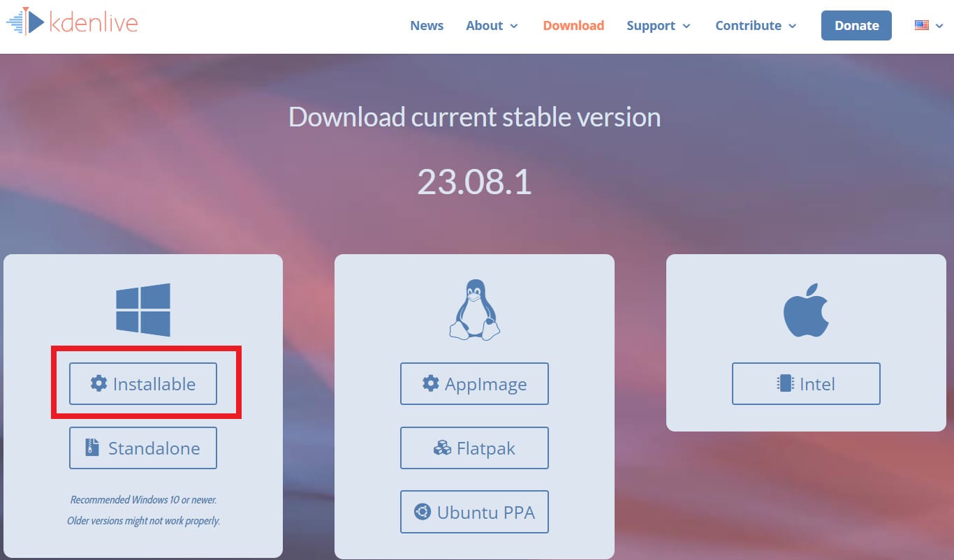Open the News page

click(427, 25)
